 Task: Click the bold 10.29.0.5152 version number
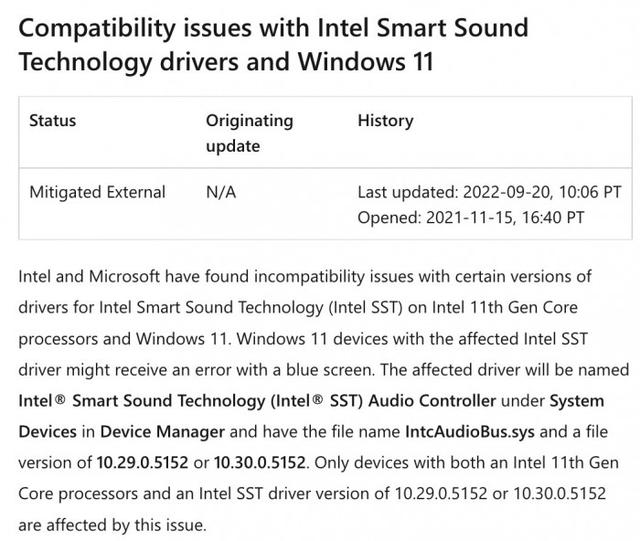click(142, 463)
